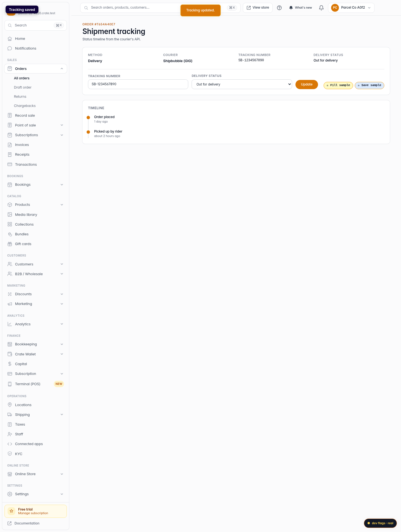
Task: Collapse the Orders menu chevron
Action: (62, 69)
